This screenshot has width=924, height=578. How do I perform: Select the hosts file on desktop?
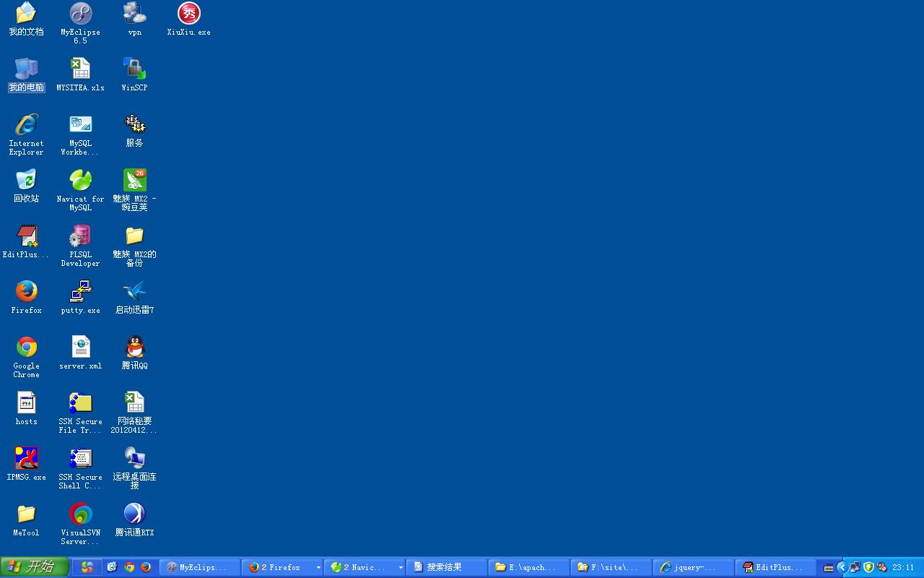26,409
